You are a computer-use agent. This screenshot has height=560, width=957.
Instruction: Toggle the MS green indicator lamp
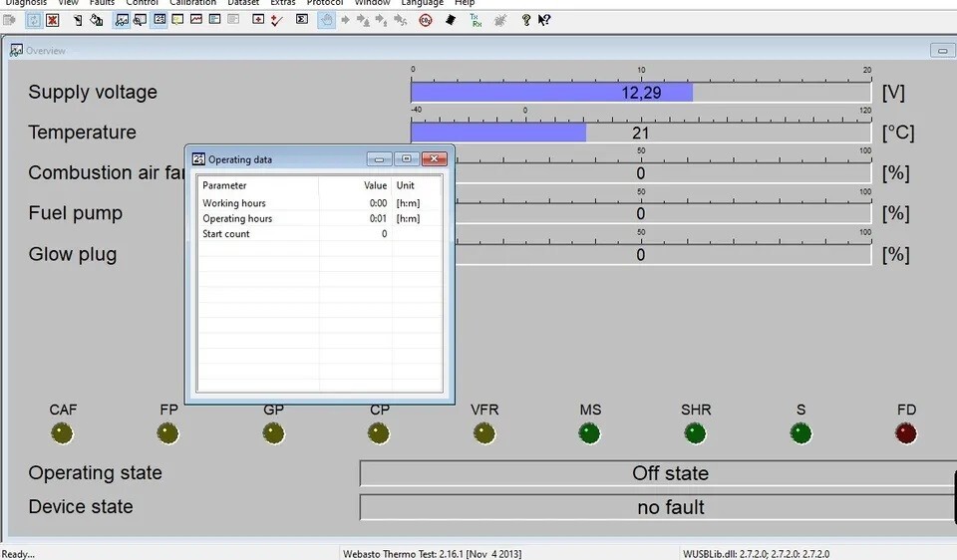pos(590,433)
